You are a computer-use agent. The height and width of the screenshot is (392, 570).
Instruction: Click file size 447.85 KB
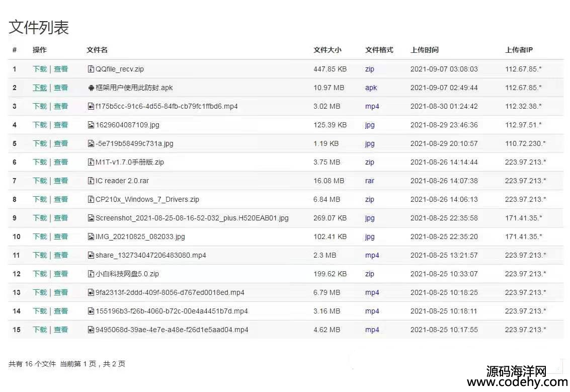coord(330,69)
